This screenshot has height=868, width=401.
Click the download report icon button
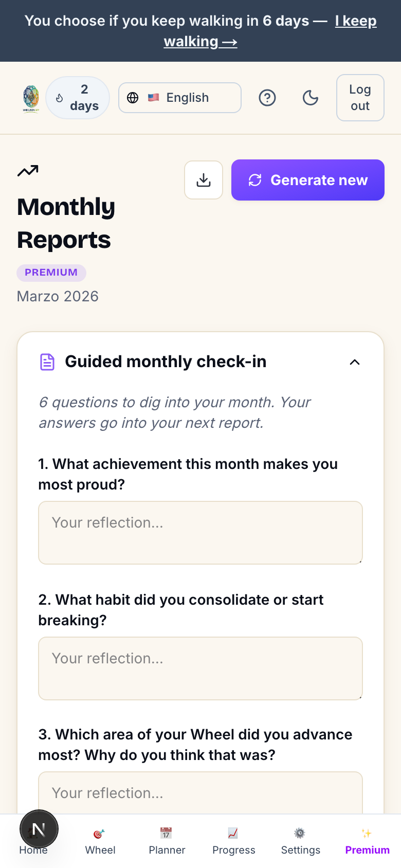coord(204,180)
